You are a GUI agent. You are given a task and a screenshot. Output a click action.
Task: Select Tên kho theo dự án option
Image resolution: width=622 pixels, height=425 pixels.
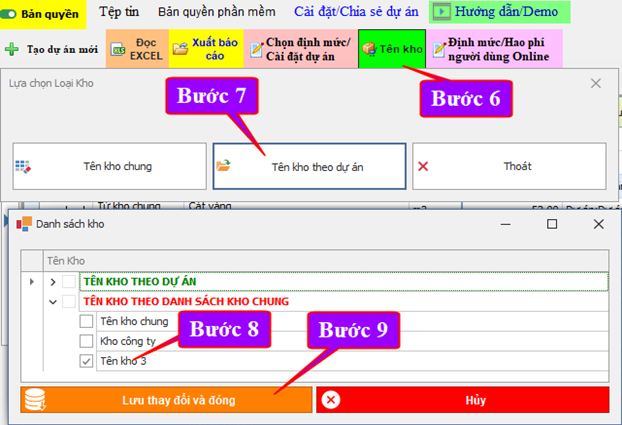click(x=309, y=167)
